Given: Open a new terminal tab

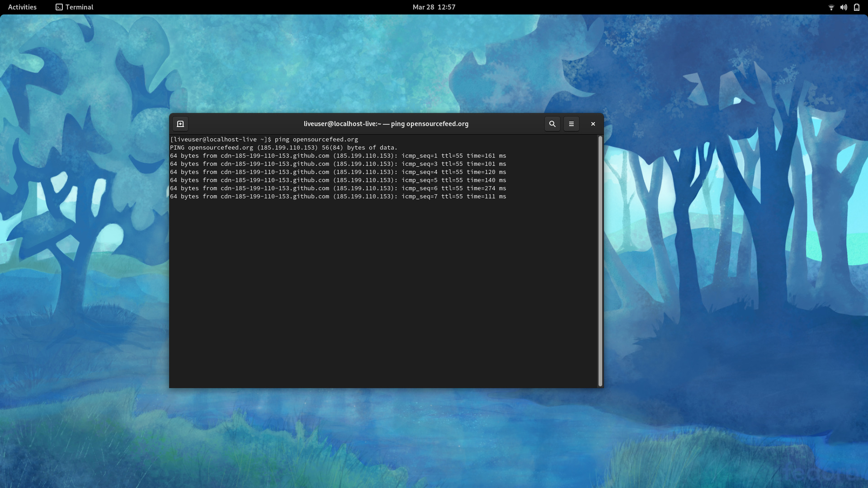Looking at the screenshot, I should point(180,124).
